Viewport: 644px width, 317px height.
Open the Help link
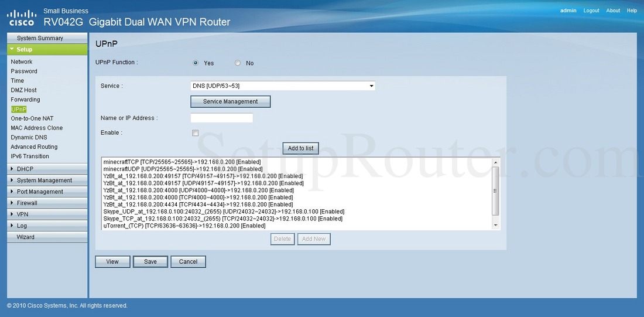(x=632, y=11)
